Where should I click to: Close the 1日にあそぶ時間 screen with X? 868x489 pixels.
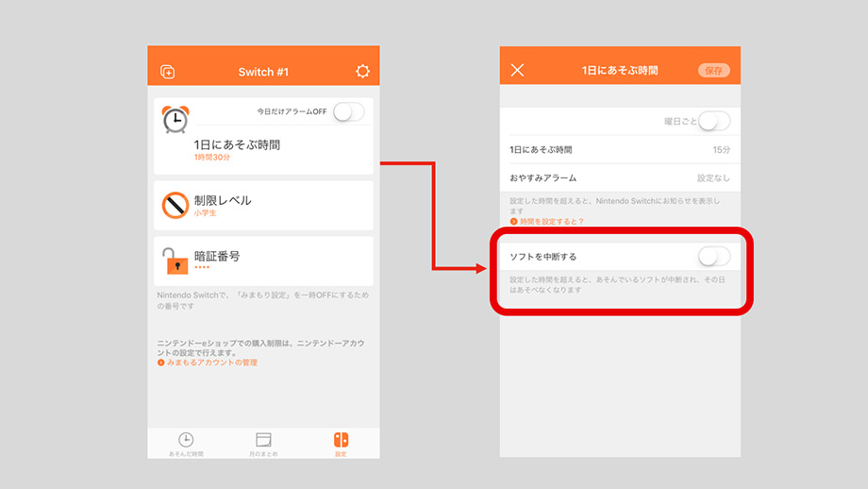pyautogui.click(x=517, y=71)
